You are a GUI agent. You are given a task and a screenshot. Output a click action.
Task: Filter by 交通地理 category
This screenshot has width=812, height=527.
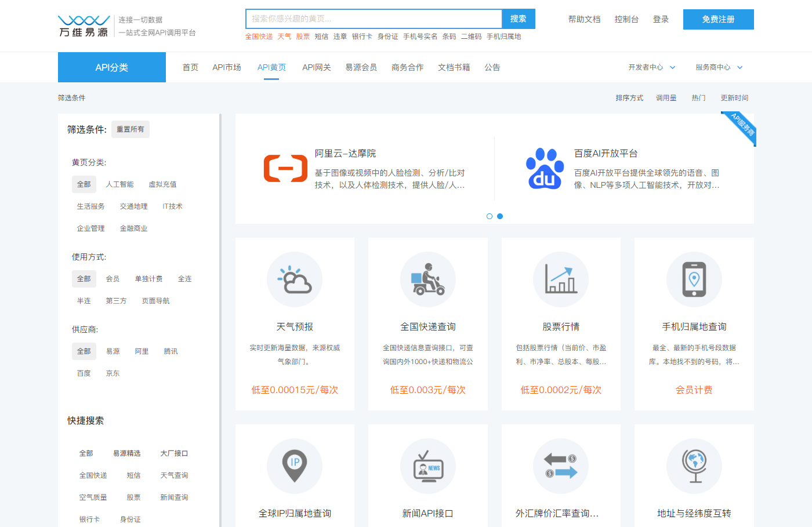point(134,206)
